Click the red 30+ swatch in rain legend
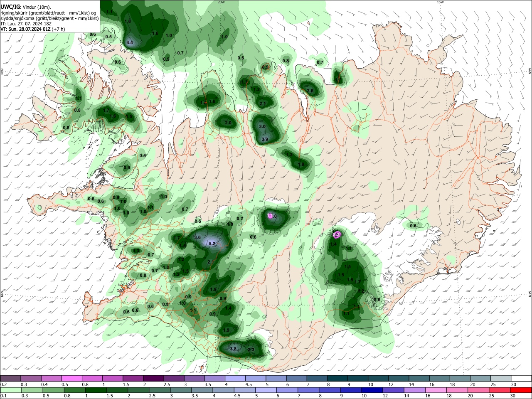Screen dimensions: 532x399 click(x=521, y=390)
